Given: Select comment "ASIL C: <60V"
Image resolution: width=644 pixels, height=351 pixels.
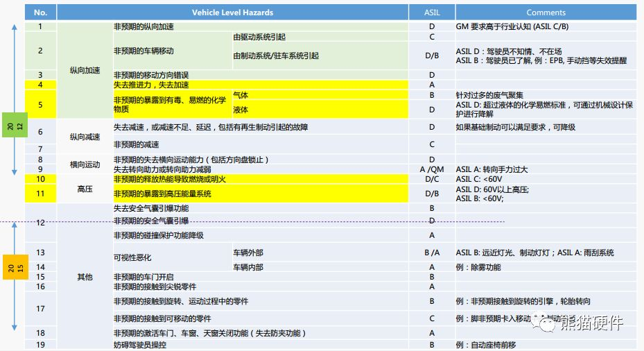Looking at the screenshot, I should [x=479, y=179].
